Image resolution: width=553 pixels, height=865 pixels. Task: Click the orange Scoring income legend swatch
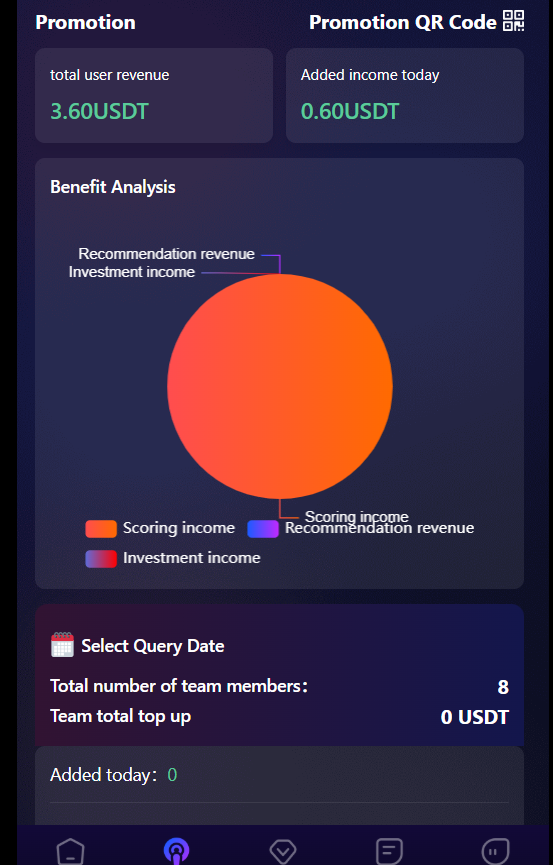tap(101, 528)
